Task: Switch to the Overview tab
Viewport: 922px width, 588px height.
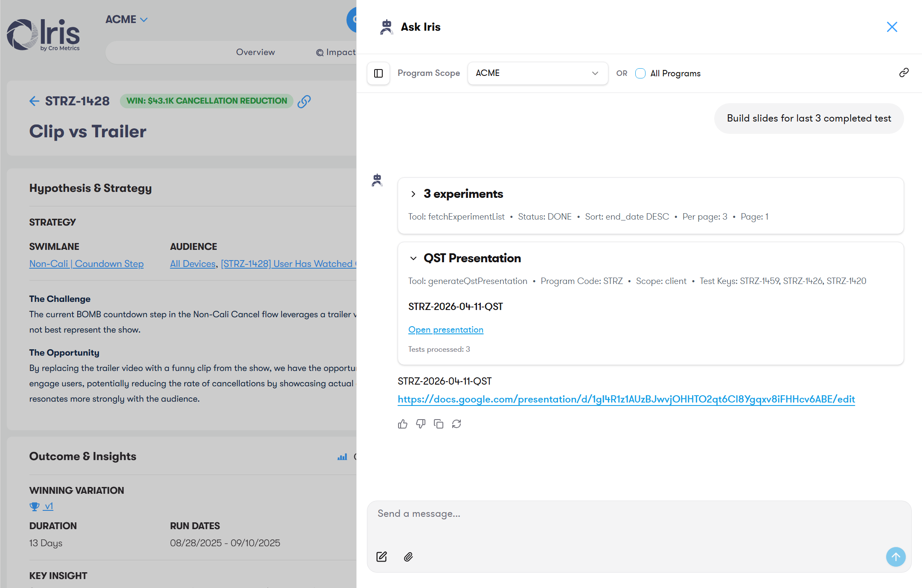Action: pyautogui.click(x=255, y=52)
